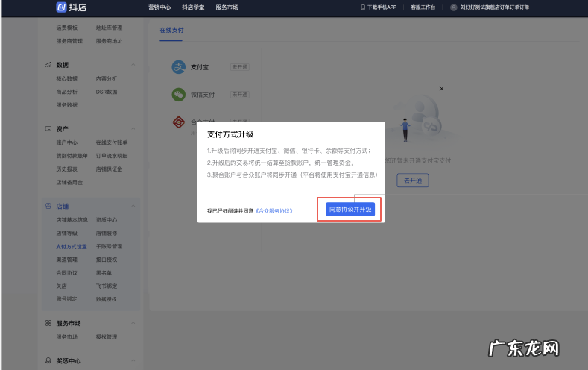The image size is (588, 370).
Task: Open 关店 in the sidebar
Action: pos(62,286)
